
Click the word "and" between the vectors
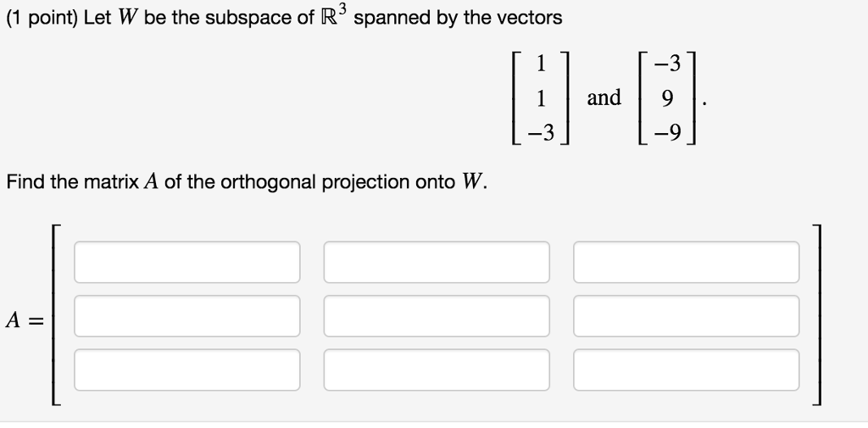pos(604,97)
